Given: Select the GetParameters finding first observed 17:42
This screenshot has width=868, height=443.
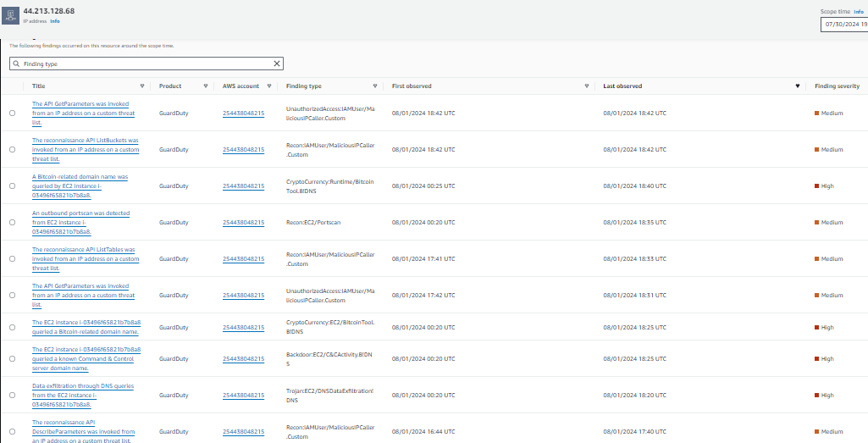Looking at the screenshot, I should coord(12,296).
